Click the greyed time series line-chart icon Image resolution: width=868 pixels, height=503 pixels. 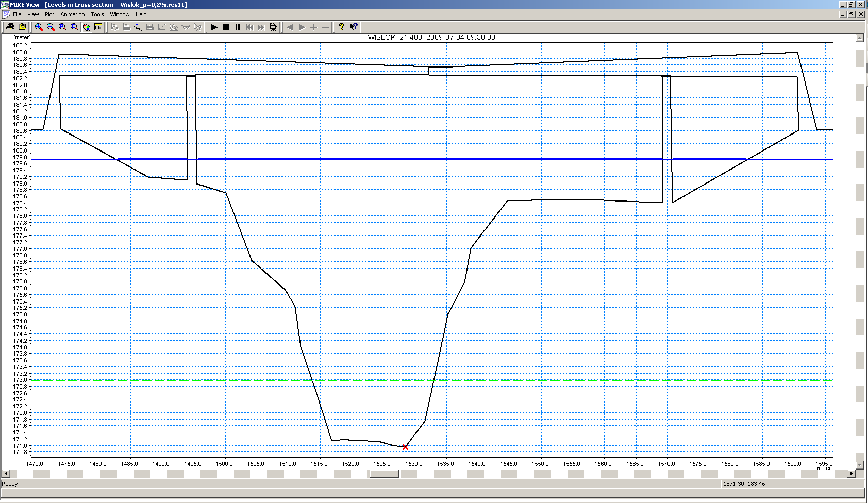(x=162, y=27)
